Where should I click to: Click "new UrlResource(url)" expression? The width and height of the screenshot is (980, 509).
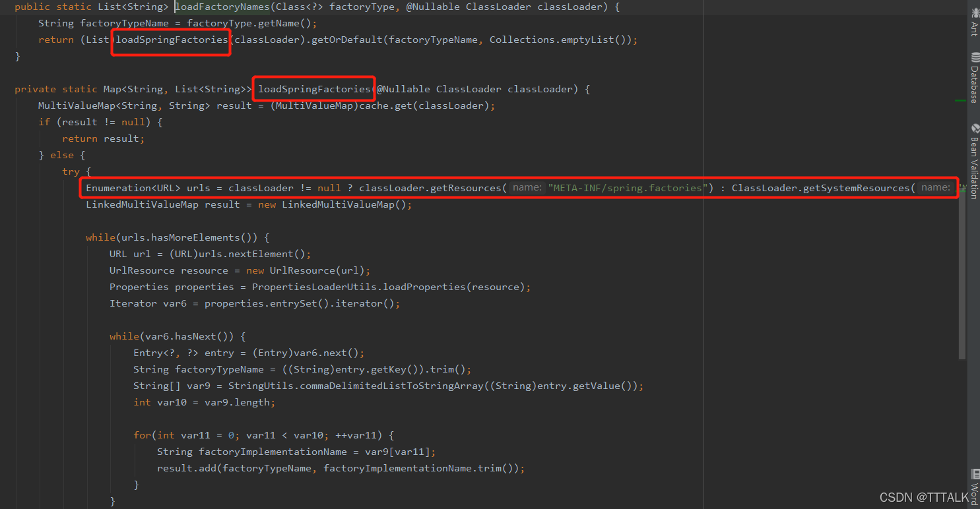[x=306, y=270]
